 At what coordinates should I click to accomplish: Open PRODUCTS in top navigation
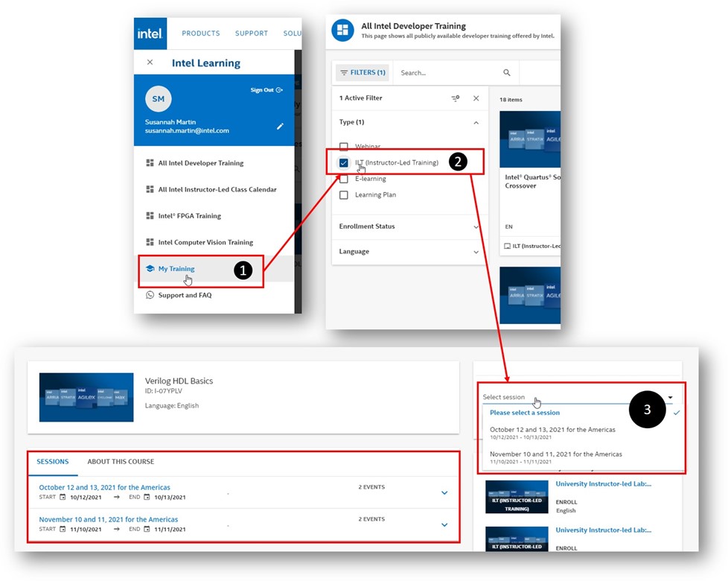[201, 34]
